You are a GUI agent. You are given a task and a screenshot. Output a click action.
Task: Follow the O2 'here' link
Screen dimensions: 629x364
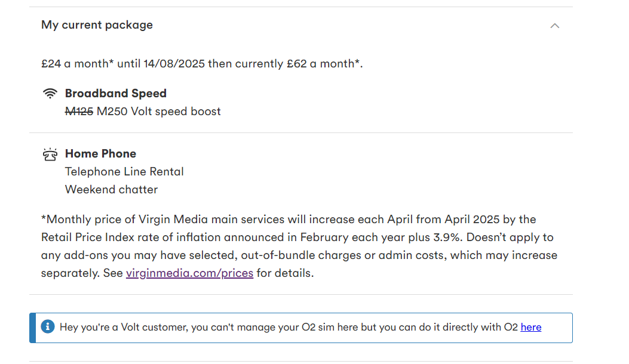[x=530, y=327]
